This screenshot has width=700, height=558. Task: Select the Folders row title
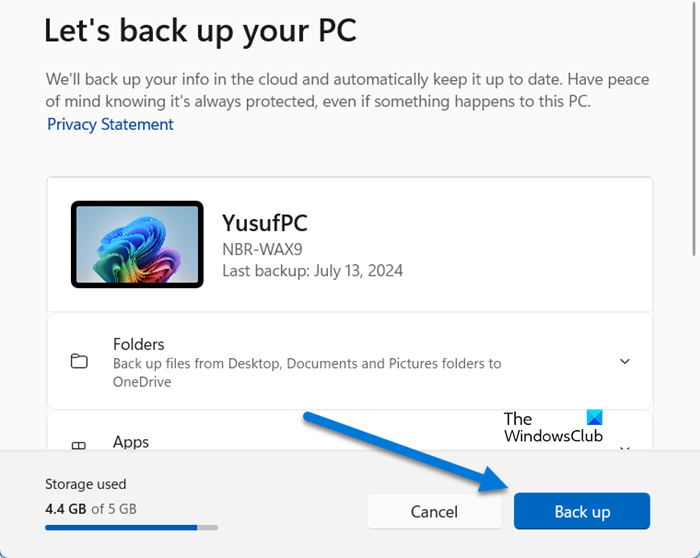click(138, 344)
